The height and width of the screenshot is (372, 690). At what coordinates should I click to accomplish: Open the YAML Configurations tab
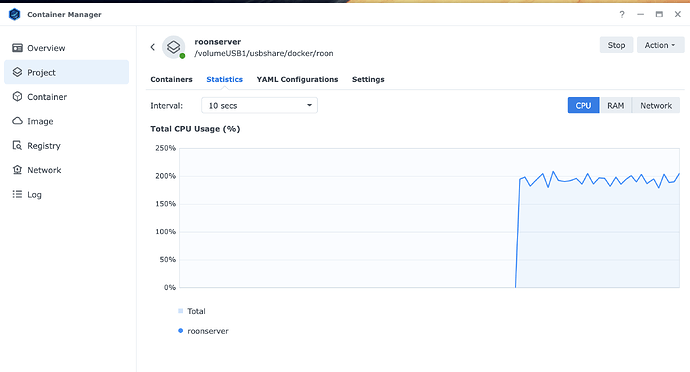(297, 79)
